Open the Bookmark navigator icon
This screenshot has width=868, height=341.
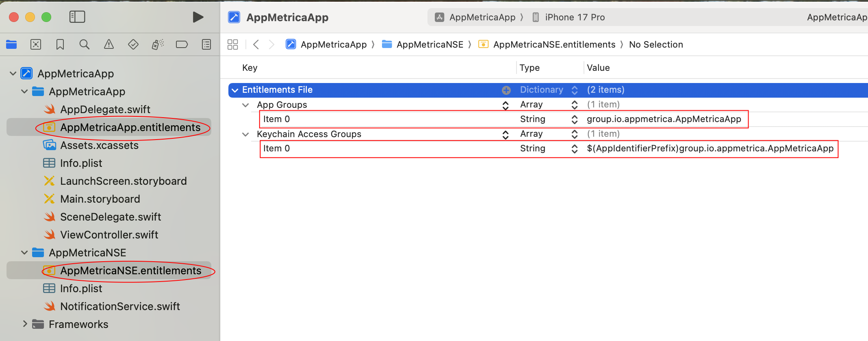coord(60,44)
